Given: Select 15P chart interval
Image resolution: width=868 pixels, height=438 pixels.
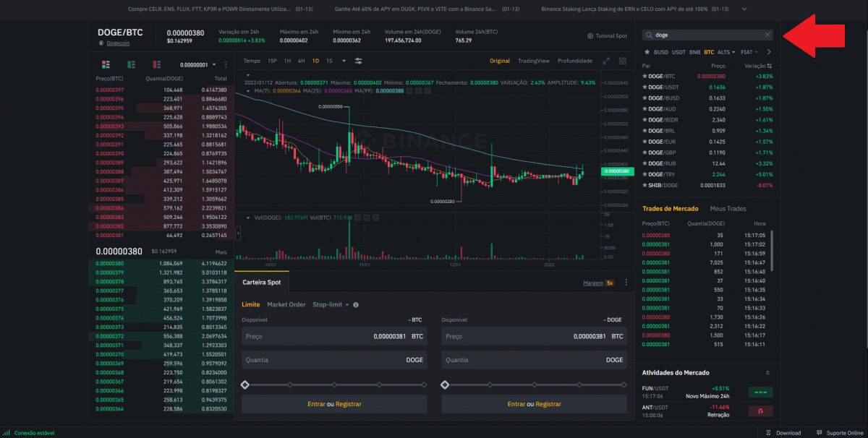Looking at the screenshot, I should (272, 61).
